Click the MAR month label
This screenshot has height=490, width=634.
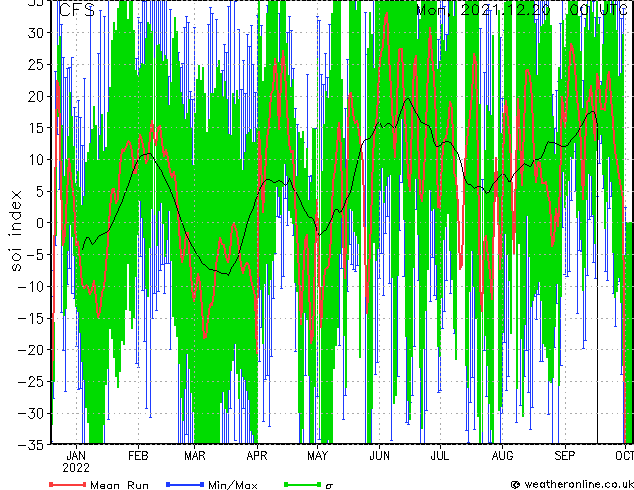[195, 456]
